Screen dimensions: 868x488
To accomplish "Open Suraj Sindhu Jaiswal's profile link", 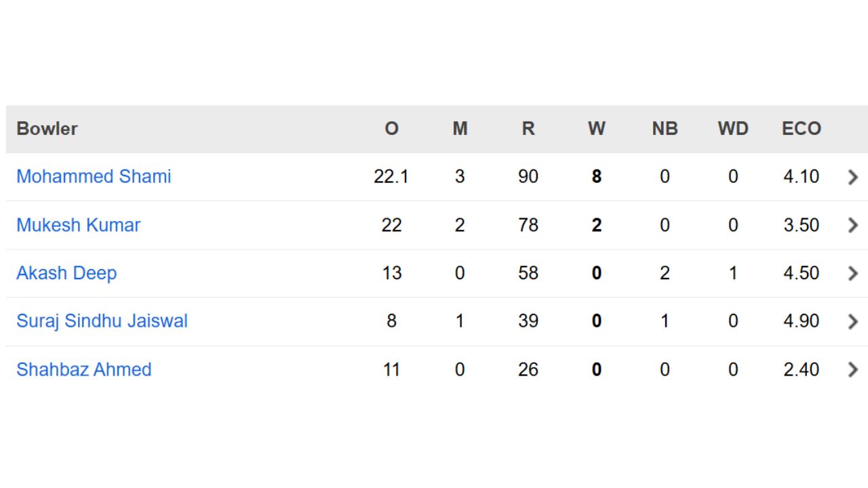I will coord(102,321).
